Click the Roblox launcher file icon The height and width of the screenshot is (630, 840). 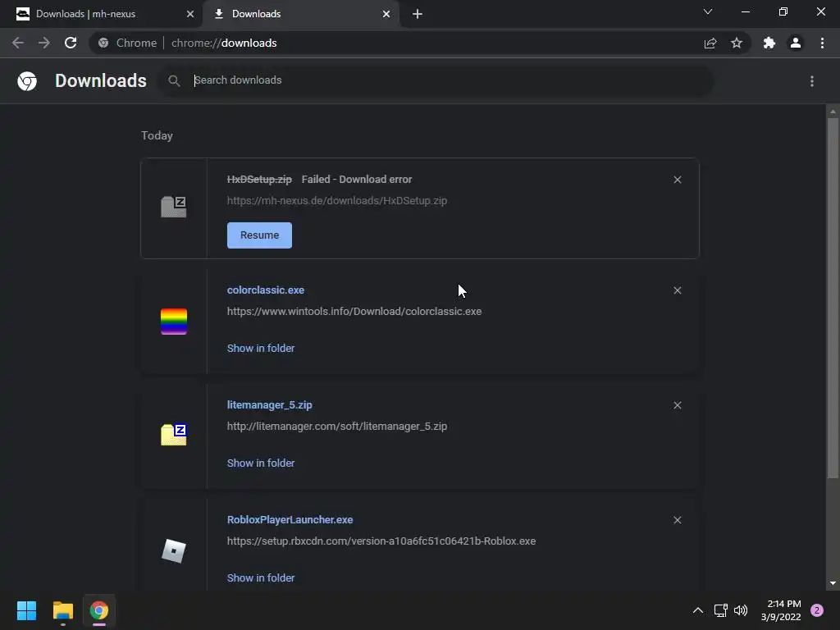coord(174,551)
